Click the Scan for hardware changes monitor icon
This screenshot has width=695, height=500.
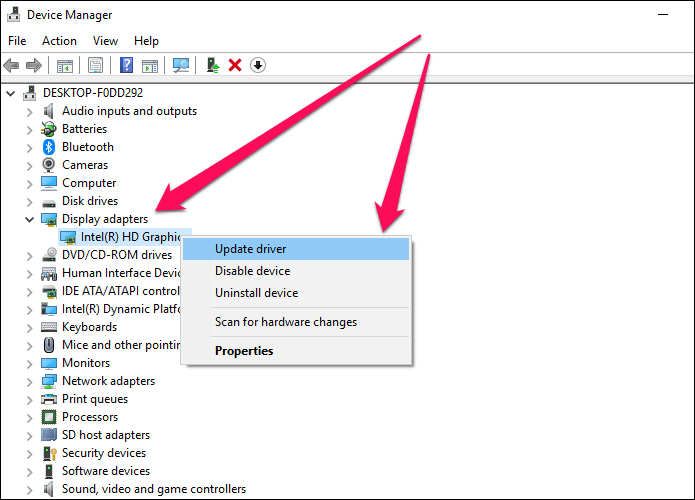[x=181, y=66]
